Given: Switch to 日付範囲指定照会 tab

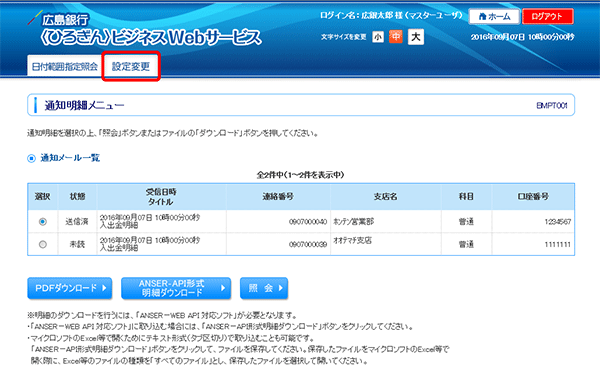Looking at the screenshot, I should pos(65,67).
